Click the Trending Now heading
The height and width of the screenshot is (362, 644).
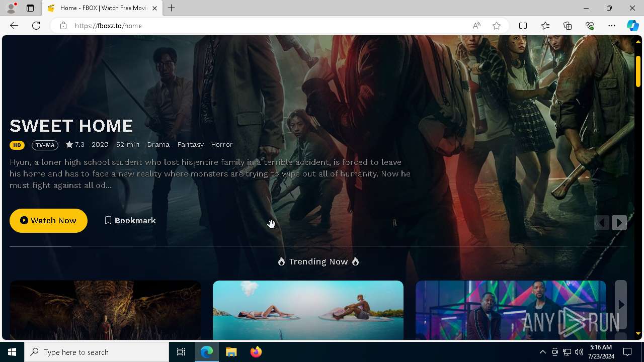click(x=318, y=261)
